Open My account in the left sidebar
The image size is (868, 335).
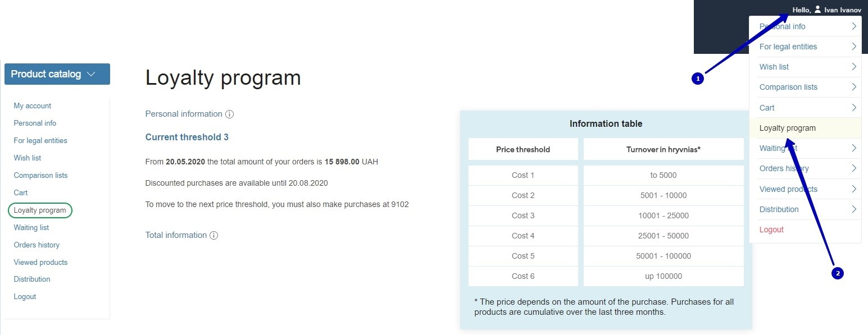click(x=33, y=105)
